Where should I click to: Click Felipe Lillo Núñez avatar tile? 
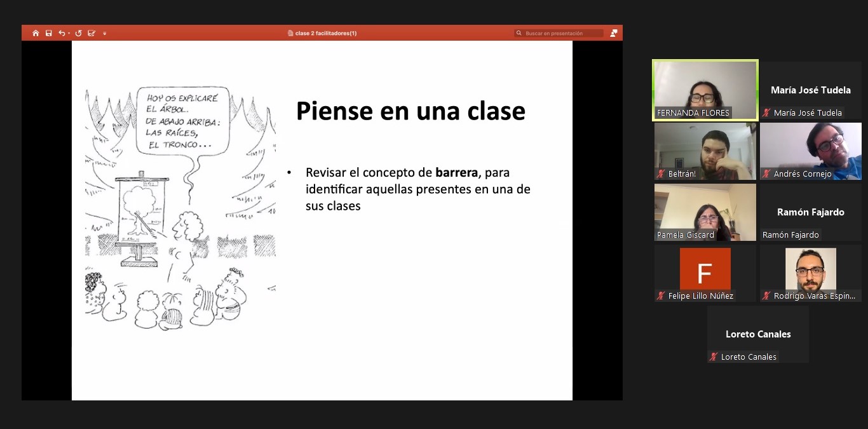(705, 269)
